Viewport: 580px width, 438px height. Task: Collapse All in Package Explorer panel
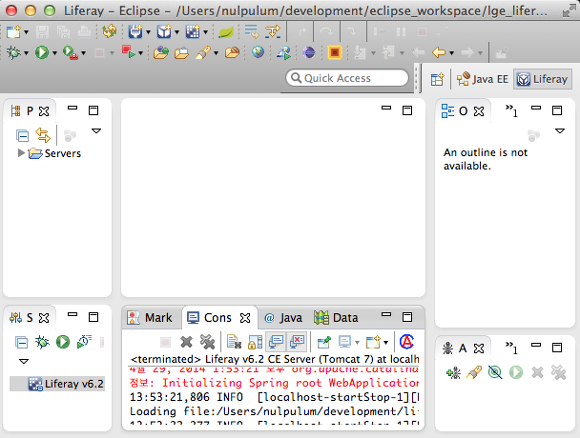click(23, 136)
